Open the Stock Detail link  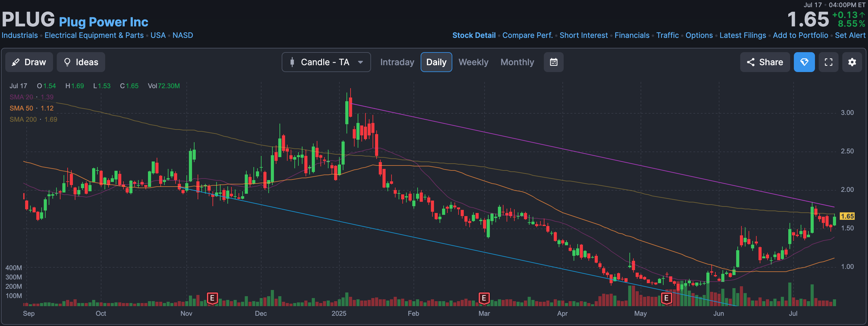click(474, 35)
